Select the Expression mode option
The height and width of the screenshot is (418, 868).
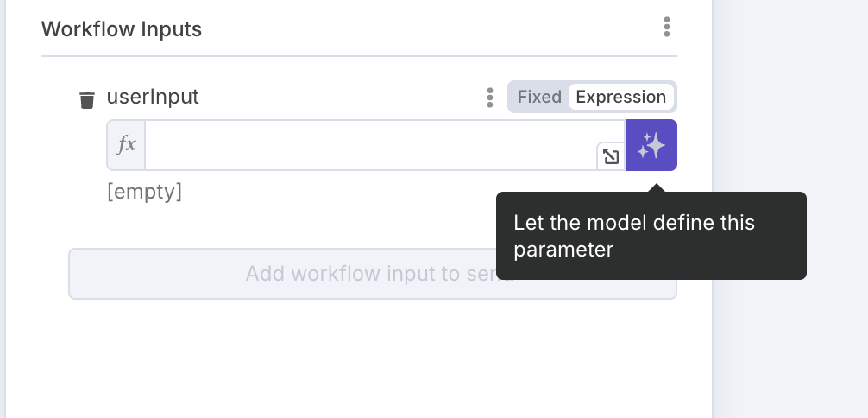(620, 97)
